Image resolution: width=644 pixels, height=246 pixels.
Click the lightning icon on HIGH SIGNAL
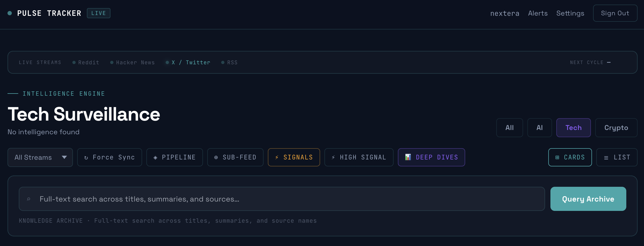coord(333,158)
